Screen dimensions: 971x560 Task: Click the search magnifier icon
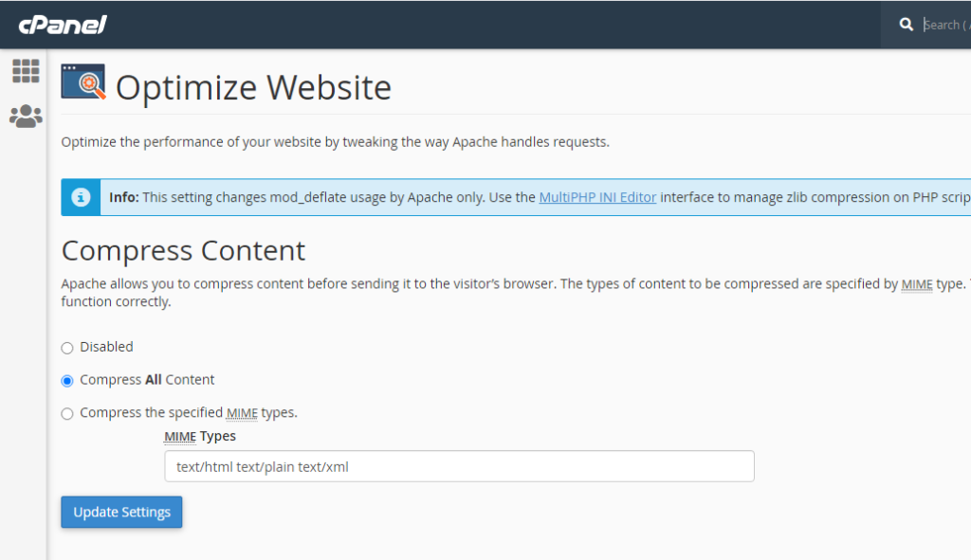(907, 25)
